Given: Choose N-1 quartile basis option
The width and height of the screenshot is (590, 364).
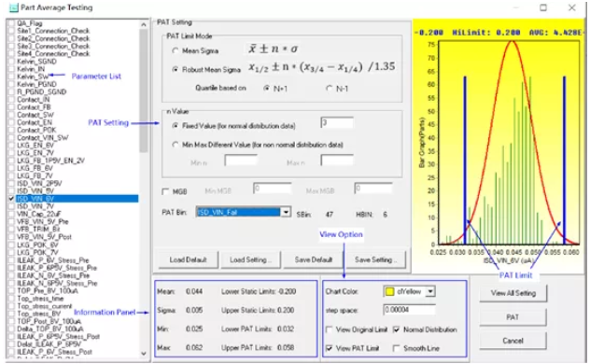Looking at the screenshot, I should [x=330, y=89].
